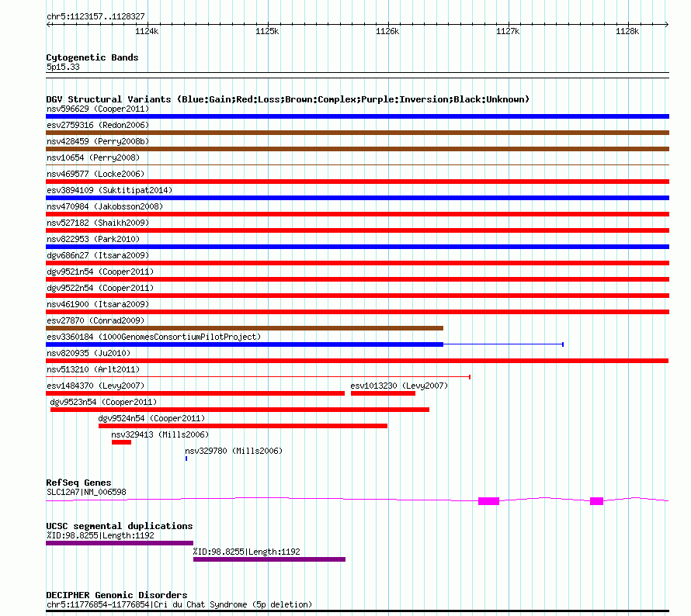The image size is (691, 616).
Task: Open the RefSeq Genes track title
Action: coord(78,483)
